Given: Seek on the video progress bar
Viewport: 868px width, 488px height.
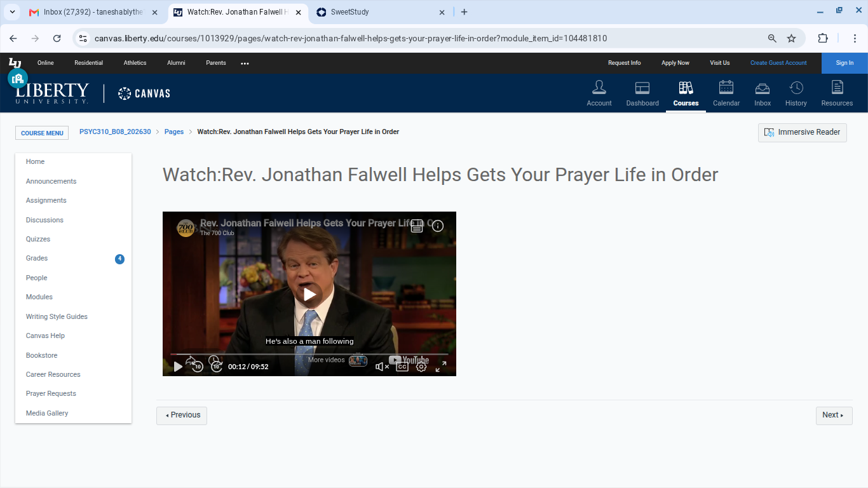Looking at the screenshot, I should coord(309,354).
